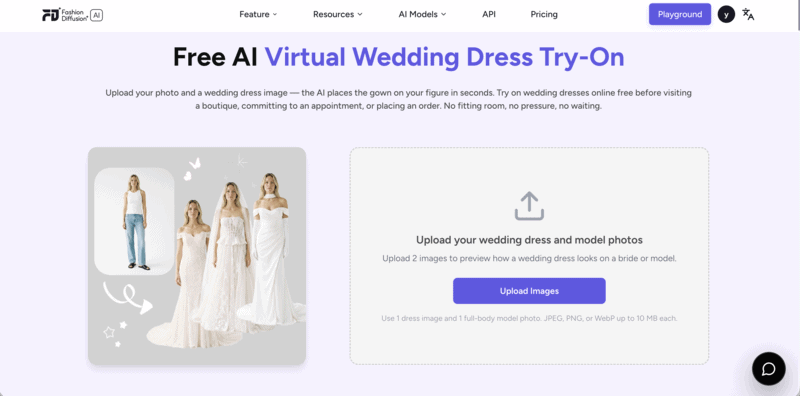800x396 pixels.
Task: Expand the AI Models dropdown menu
Action: 422,14
